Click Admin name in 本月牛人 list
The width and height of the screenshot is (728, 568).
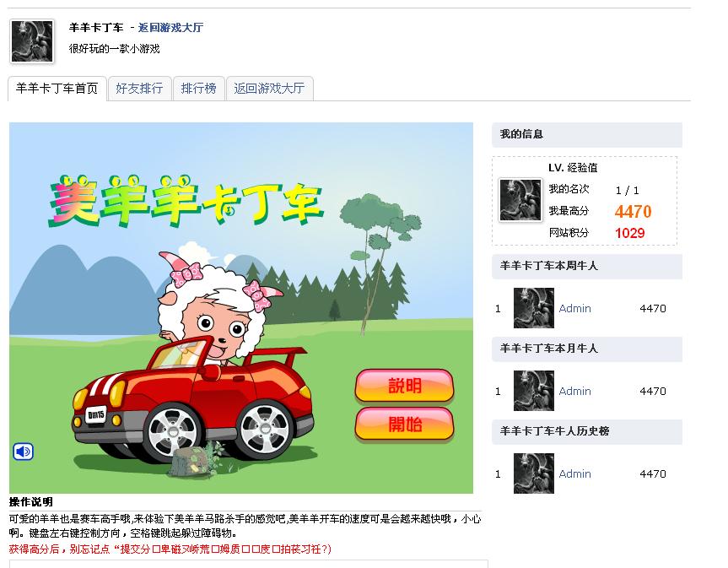tap(574, 391)
